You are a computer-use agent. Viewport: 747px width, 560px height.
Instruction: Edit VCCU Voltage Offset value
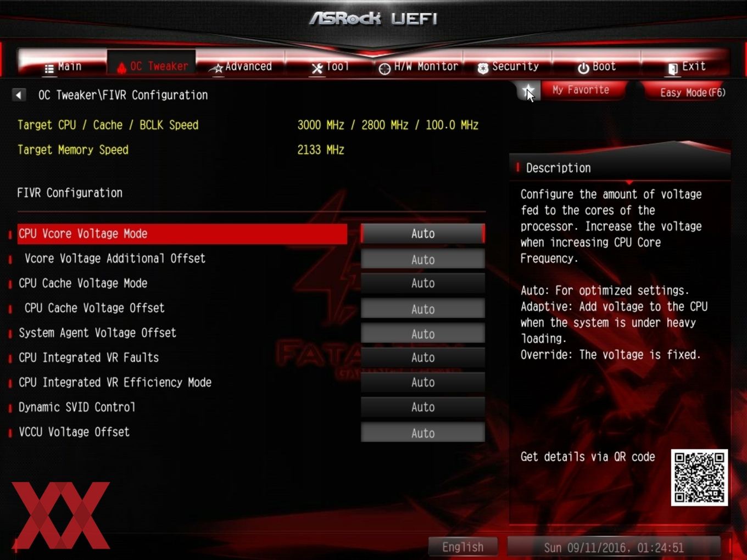click(x=423, y=433)
